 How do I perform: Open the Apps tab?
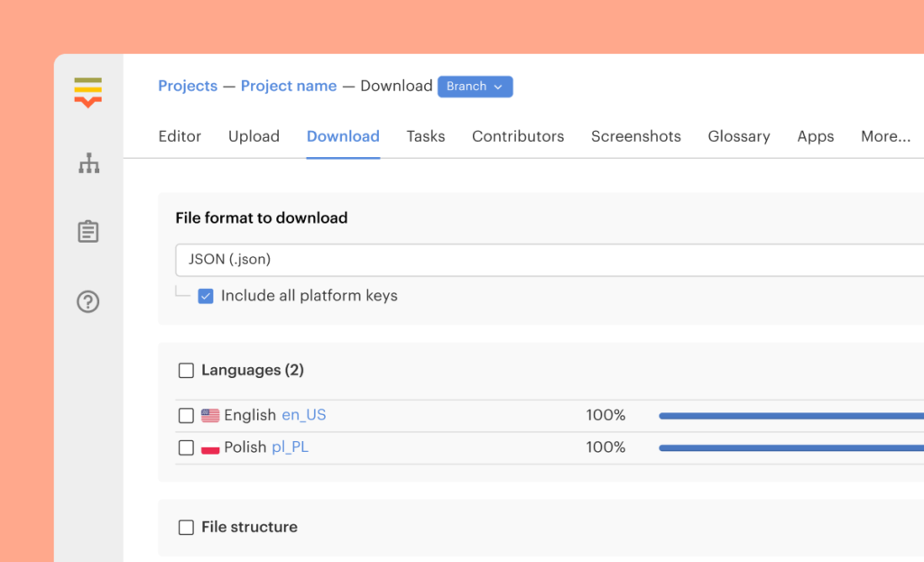tap(816, 137)
